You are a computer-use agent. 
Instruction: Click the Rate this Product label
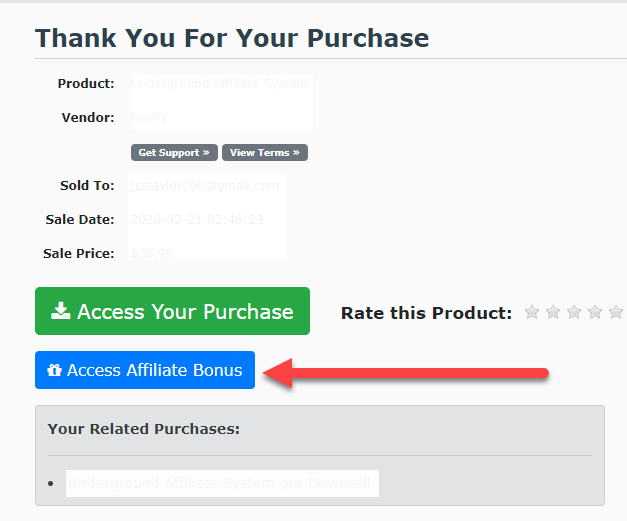pos(426,313)
